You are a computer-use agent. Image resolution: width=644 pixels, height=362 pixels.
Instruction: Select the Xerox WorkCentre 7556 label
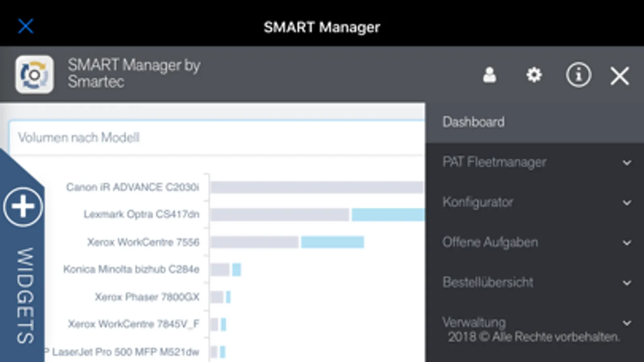[143, 242]
